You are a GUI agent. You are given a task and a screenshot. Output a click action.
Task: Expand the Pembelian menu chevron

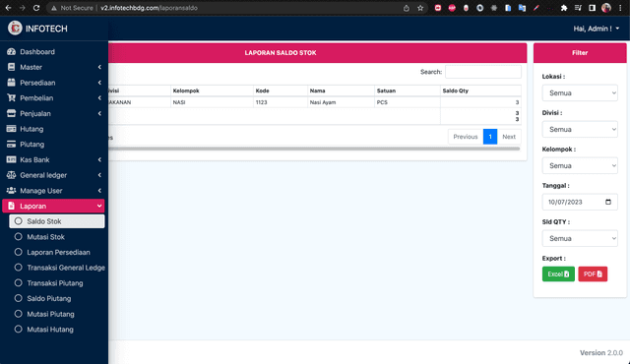coord(99,98)
